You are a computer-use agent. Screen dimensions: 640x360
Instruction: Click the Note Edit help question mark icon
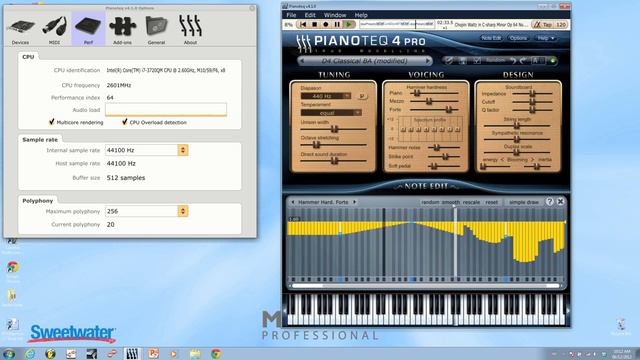coord(549,202)
